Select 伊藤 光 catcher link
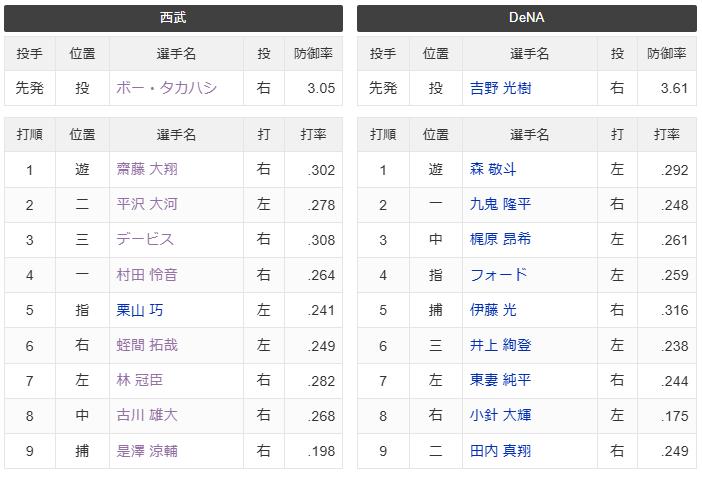This screenshot has height=478, width=702. (x=493, y=310)
